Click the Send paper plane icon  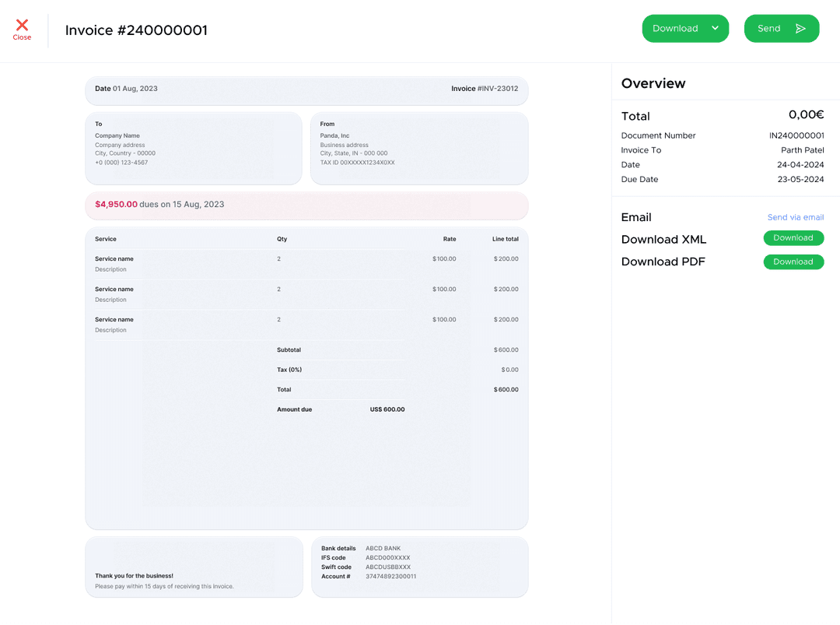pos(800,28)
